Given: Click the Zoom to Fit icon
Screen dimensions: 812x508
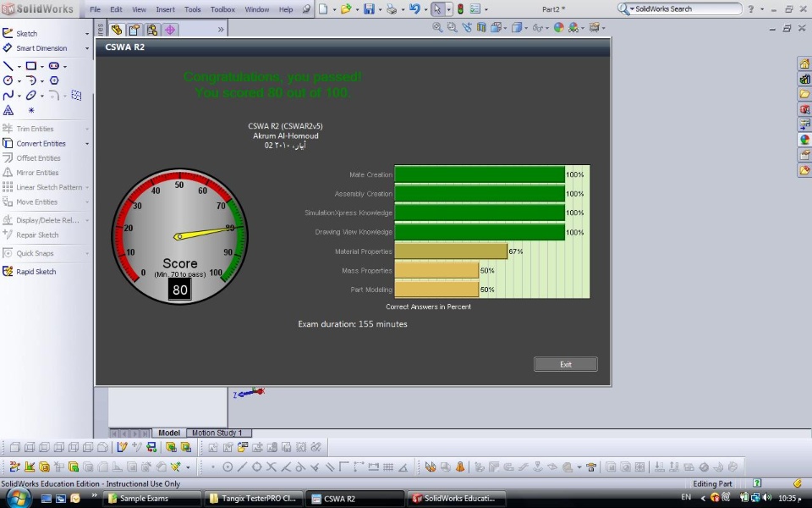Looking at the screenshot, I should tap(437, 27).
